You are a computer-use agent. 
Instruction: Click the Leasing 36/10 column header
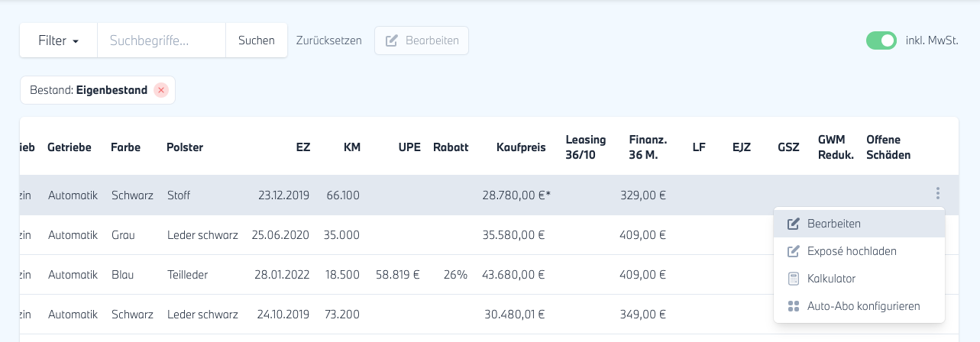[x=585, y=147]
